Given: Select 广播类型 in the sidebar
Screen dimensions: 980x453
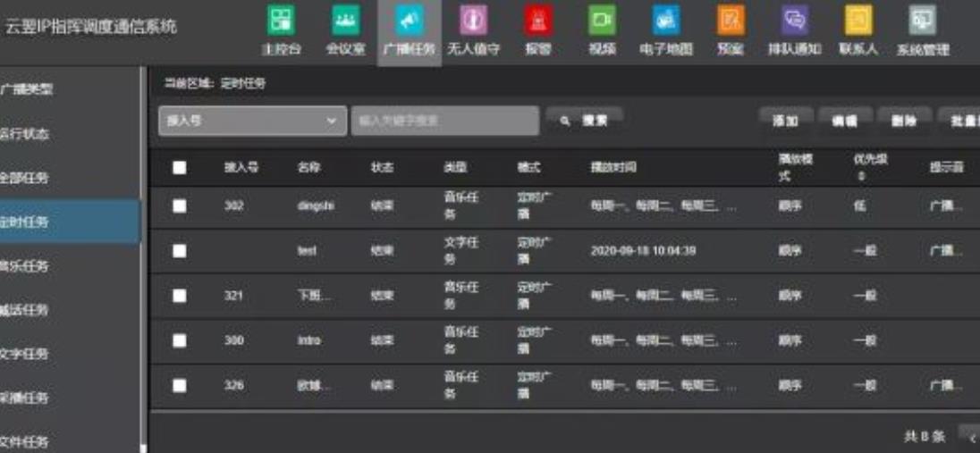Looking at the screenshot, I should 26,89.
